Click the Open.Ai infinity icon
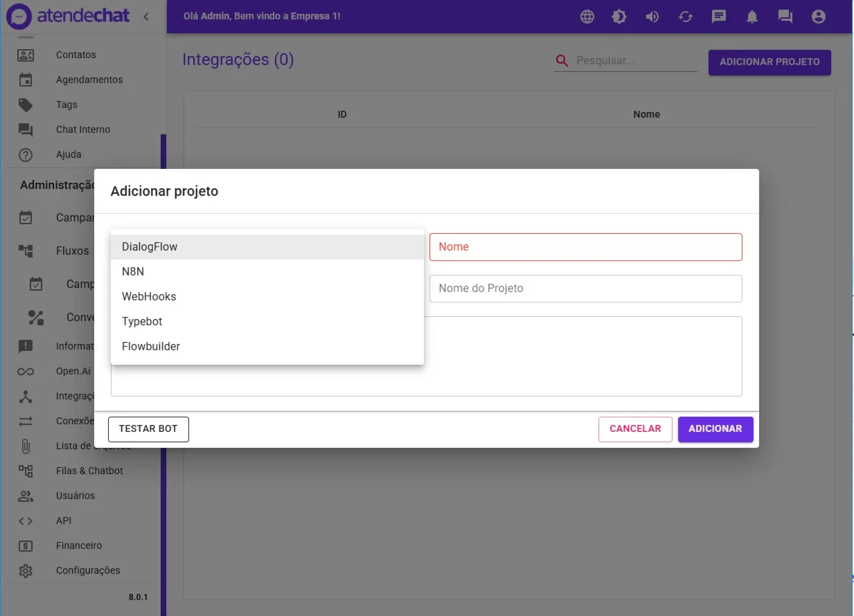 tap(26, 372)
